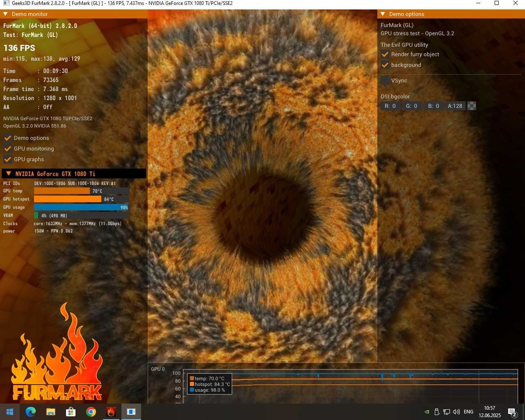Click the USB device tray icon
Viewport: 525px width, 420px height.
pyautogui.click(x=437, y=412)
